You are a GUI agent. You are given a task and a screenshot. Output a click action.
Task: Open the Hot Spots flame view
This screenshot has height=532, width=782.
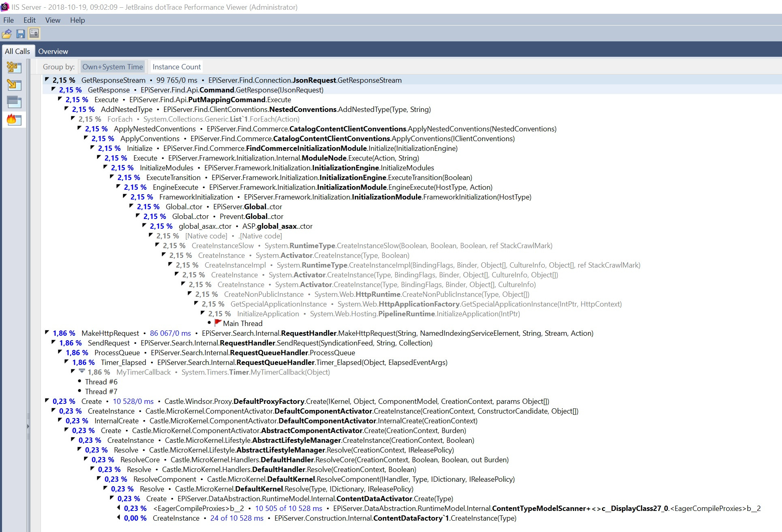(x=13, y=120)
